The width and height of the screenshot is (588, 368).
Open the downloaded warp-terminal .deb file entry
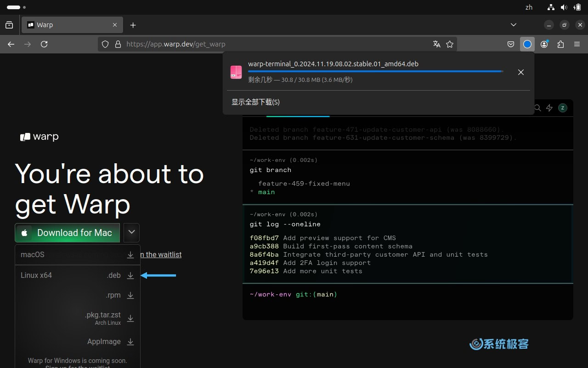368,72
